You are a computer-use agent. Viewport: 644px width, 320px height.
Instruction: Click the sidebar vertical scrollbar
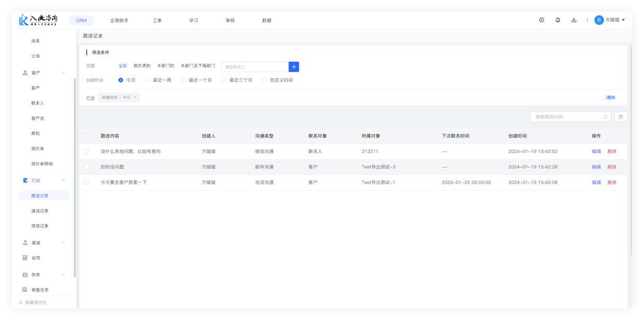(75, 178)
